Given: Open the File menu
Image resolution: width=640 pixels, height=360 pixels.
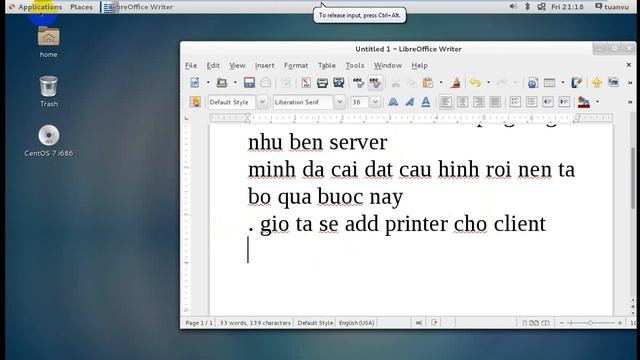Looking at the screenshot, I should click(191, 65).
